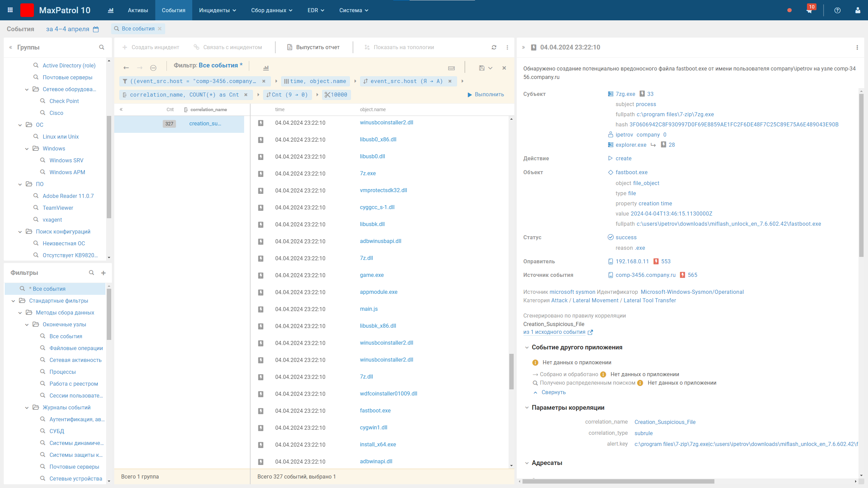This screenshot has height=488, width=868.
Task: Open the apps grid menu
Action: (x=10, y=10)
